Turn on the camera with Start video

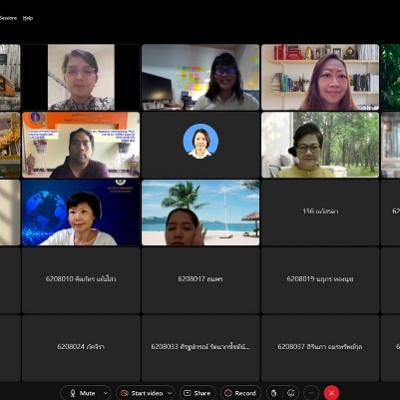[x=142, y=393]
